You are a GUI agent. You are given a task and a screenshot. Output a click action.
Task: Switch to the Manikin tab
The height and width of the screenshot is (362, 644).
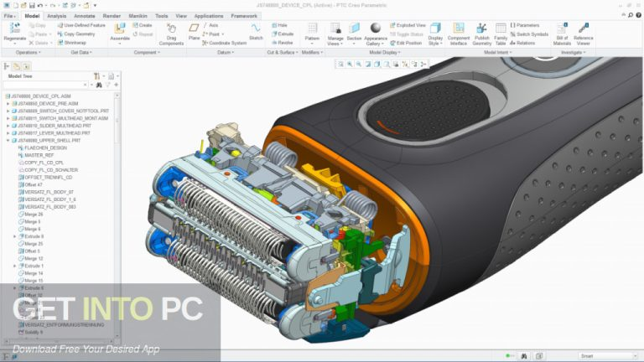(x=138, y=16)
